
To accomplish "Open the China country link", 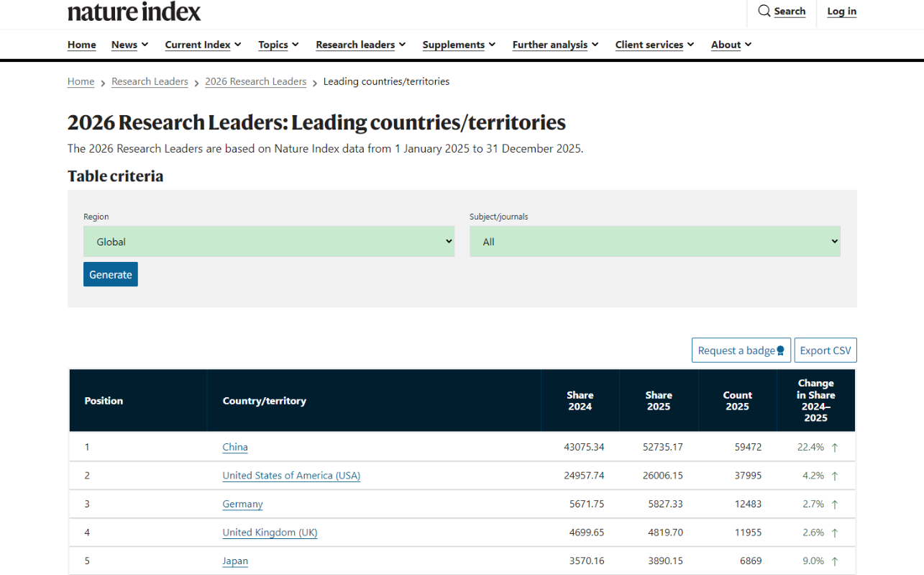I will click(235, 448).
